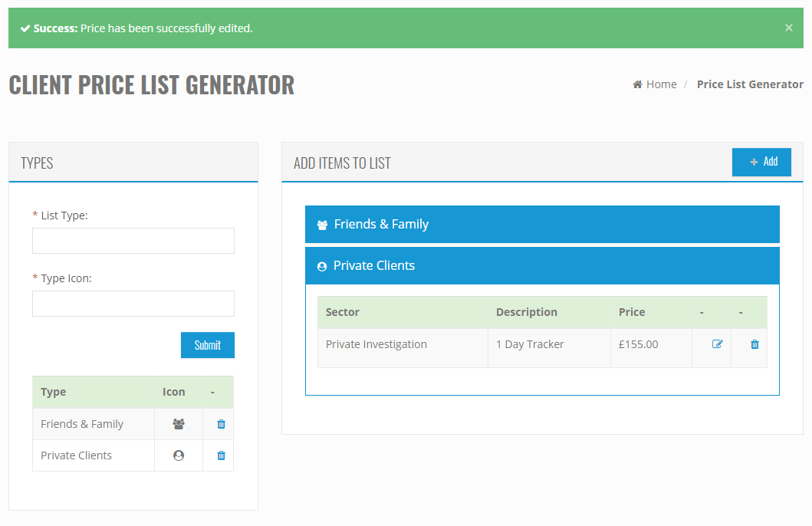812x526 pixels.
Task: Delete the Private Investigation row via trash icon
Action: point(749,347)
